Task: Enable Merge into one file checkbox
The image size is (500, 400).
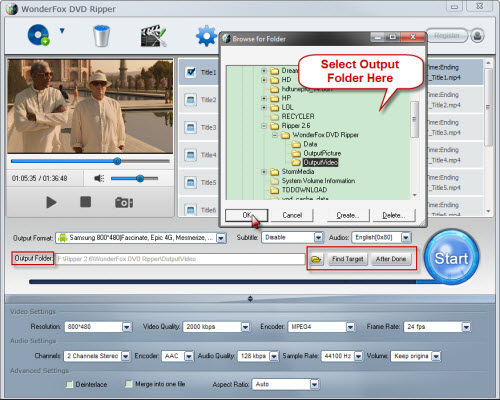Action: click(x=129, y=384)
